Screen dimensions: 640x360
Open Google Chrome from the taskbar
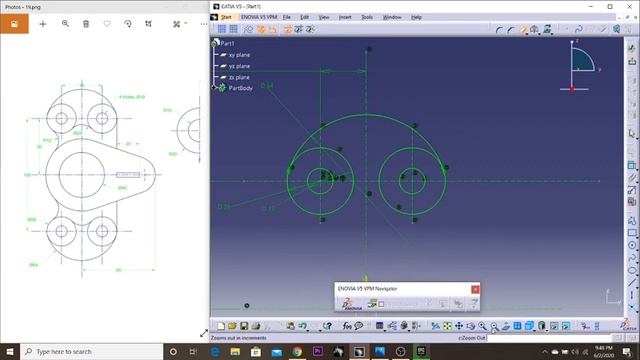tap(297, 351)
